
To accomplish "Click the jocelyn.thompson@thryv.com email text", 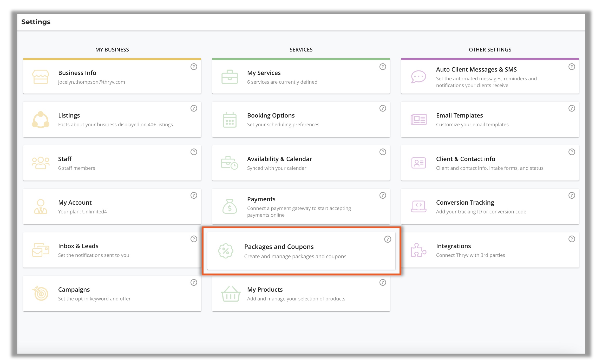I will (x=91, y=82).
